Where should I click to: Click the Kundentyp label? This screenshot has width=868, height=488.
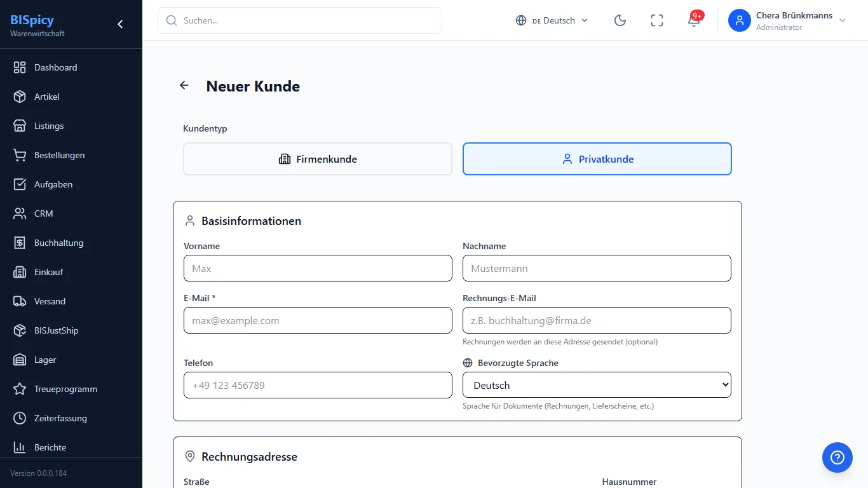click(x=205, y=128)
